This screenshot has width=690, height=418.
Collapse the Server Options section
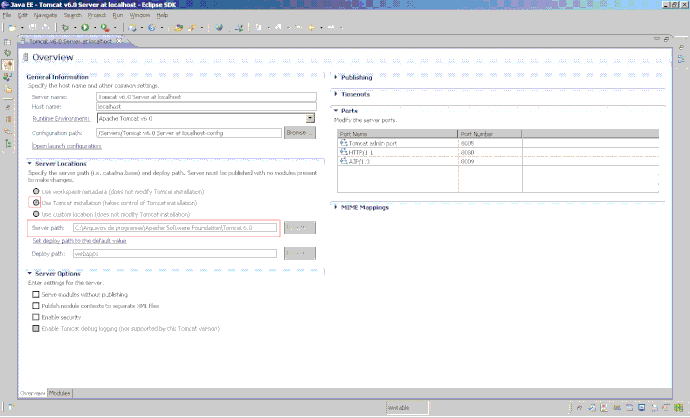click(x=30, y=273)
